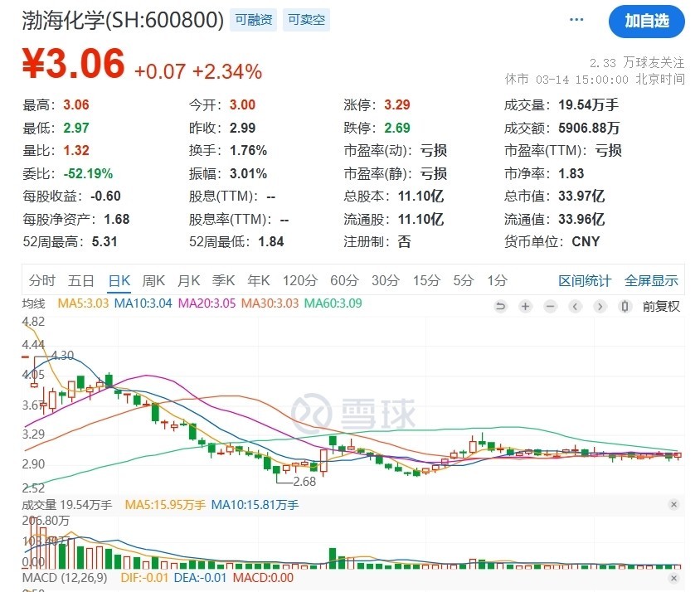Click the MA60:3.09 moving average label

pyautogui.click(x=333, y=303)
